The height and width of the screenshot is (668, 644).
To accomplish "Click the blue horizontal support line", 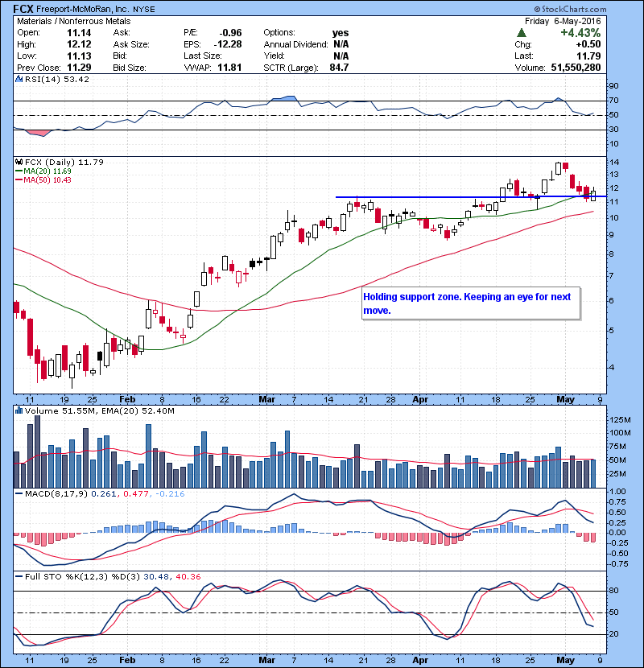I will tap(471, 196).
